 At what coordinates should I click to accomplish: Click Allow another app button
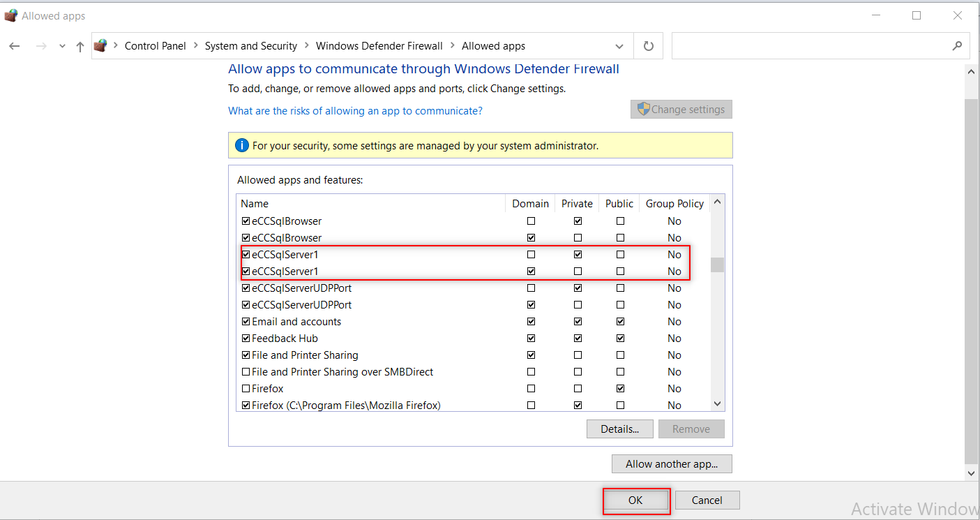coord(672,464)
